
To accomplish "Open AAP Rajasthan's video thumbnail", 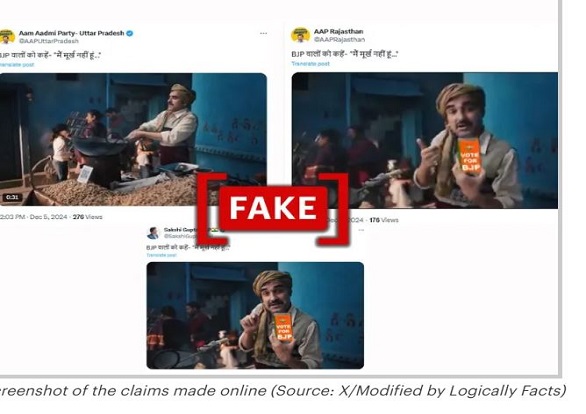I will pyautogui.click(x=425, y=140).
